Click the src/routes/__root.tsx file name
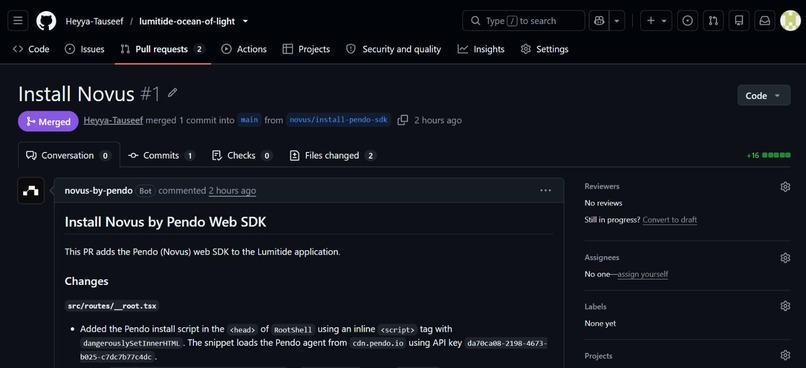This screenshot has height=368, width=806. (112, 306)
